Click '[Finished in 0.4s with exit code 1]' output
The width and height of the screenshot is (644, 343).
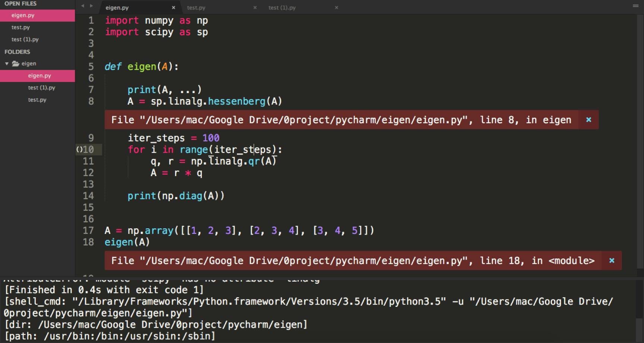click(104, 290)
